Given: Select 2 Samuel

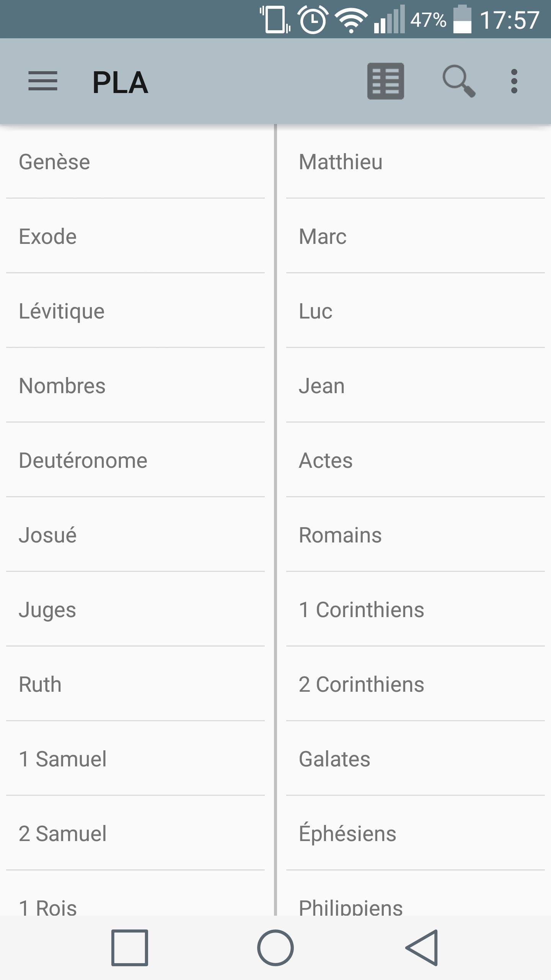Looking at the screenshot, I should (x=135, y=833).
